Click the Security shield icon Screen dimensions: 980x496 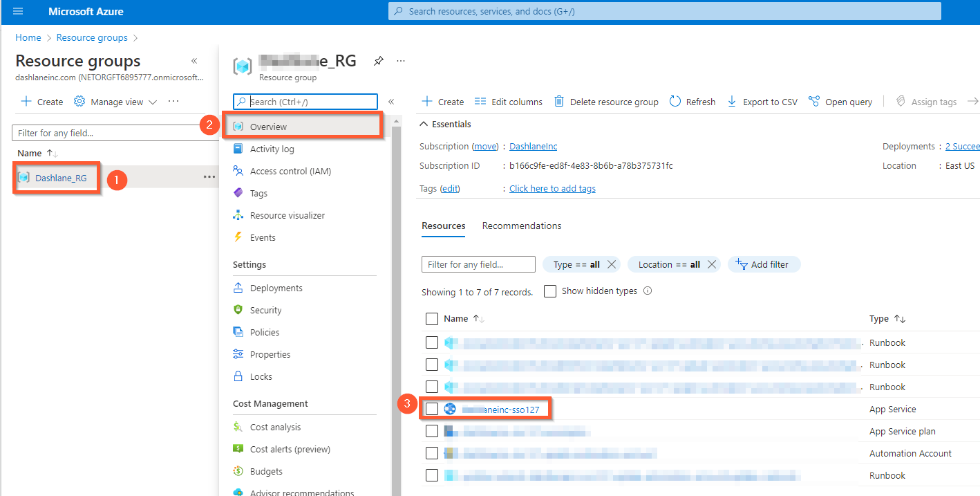point(238,310)
